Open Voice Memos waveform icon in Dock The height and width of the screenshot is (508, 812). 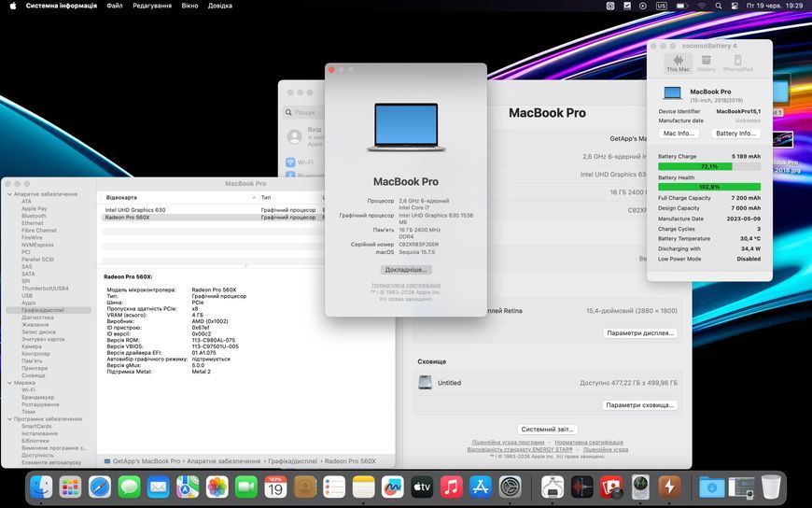pos(581,487)
